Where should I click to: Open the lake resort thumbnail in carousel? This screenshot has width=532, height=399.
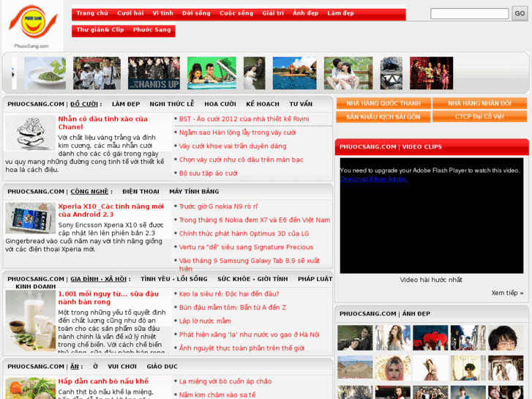tap(294, 73)
